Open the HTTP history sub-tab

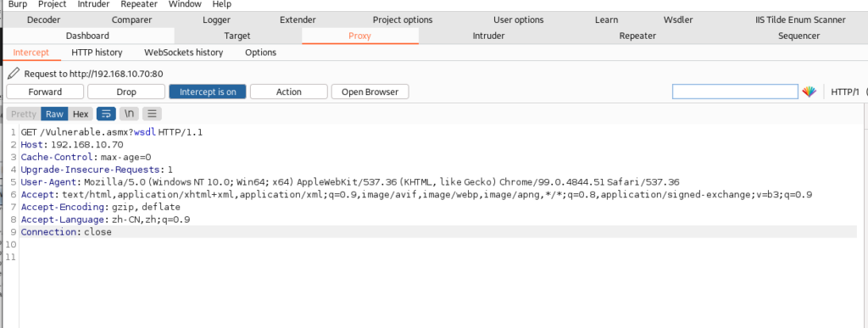pyautogui.click(x=97, y=53)
